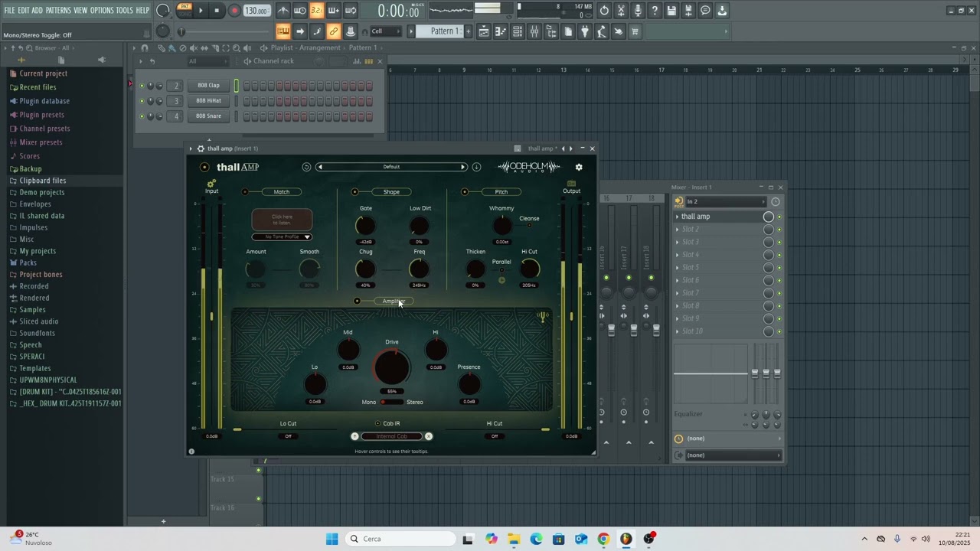980x551 pixels.
Task: Open Packs folder in browser
Action: (28, 262)
